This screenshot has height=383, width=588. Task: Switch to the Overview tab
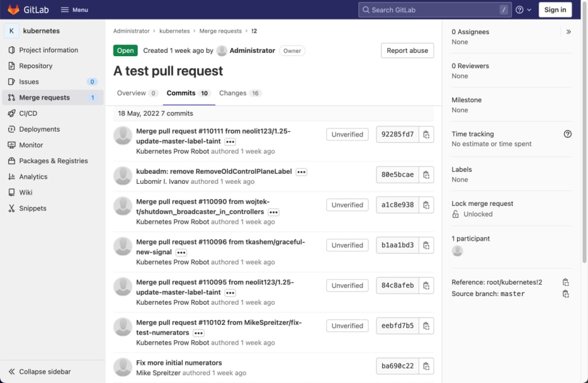click(x=137, y=93)
